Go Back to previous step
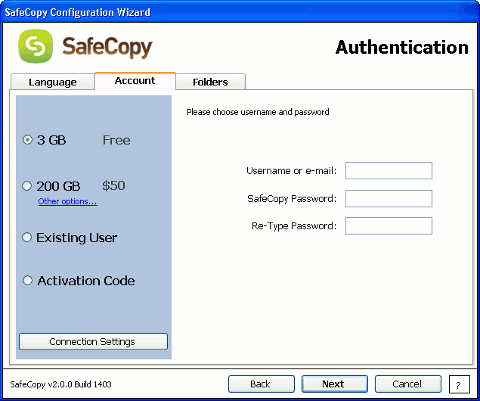Image resolution: width=480 pixels, height=401 pixels. point(261,384)
